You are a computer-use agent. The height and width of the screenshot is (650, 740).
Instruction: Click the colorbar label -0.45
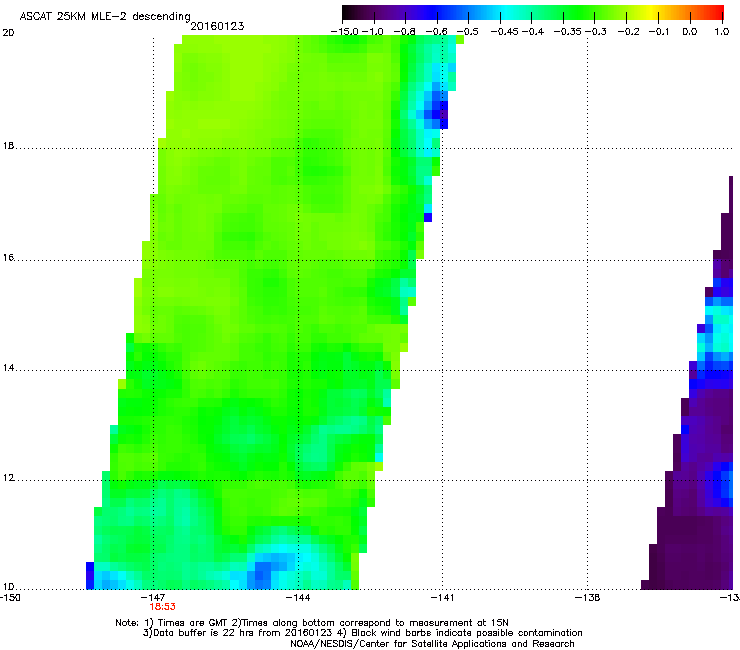pos(505,32)
